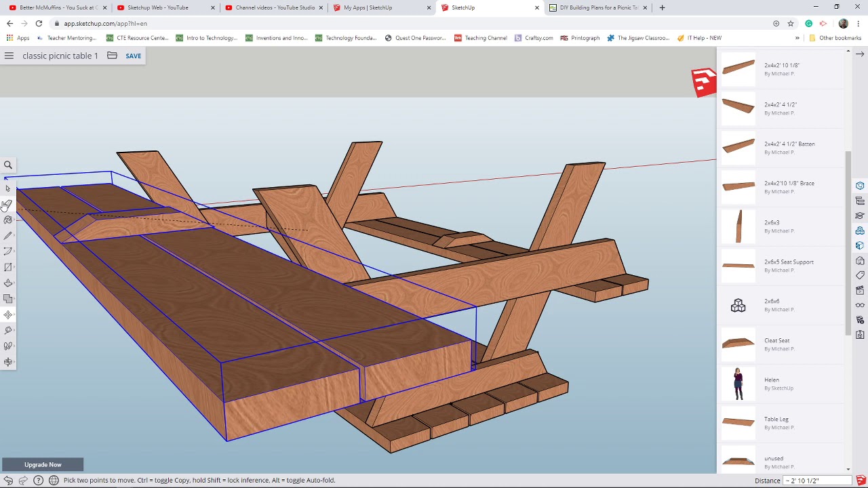Open the 'Other bookmarks' folder

point(835,38)
